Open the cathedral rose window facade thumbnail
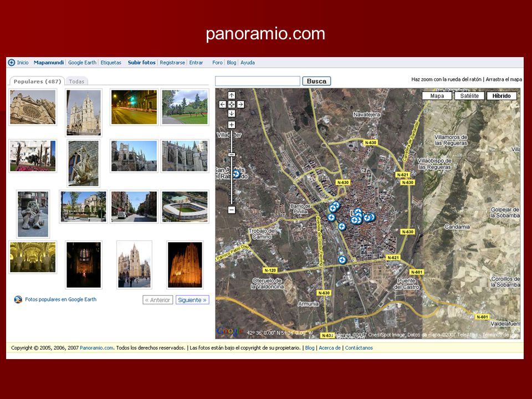This screenshot has width=532, height=399. point(33,107)
